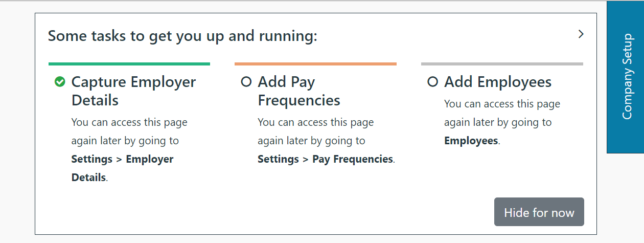
Task: Click the 'Some tasks to get you up and running' heading
Action: click(182, 36)
